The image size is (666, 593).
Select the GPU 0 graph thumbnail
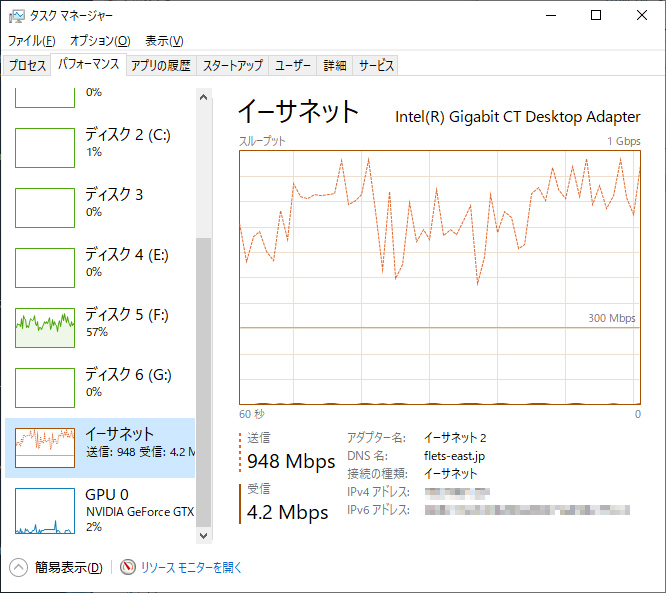point(45,509)
